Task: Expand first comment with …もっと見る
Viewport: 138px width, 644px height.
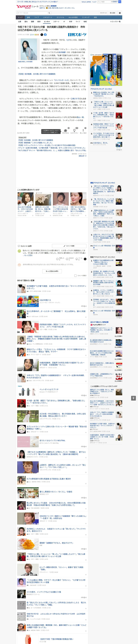Action: 28,255
